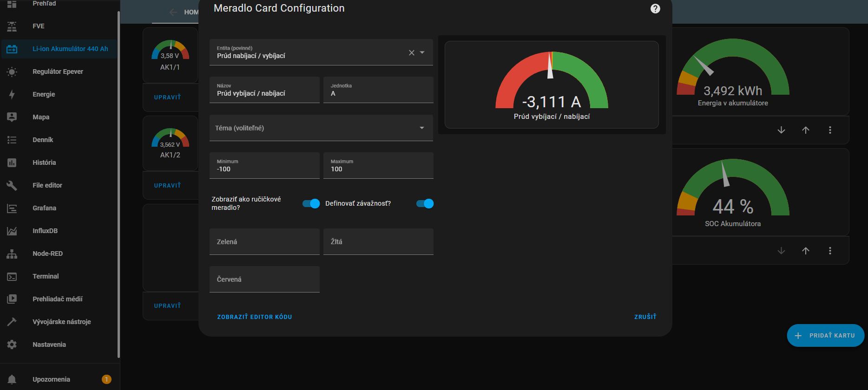Screen dimensions: 868x390
Task: Click the Denník list icon
Action: [x=12, y=140]
